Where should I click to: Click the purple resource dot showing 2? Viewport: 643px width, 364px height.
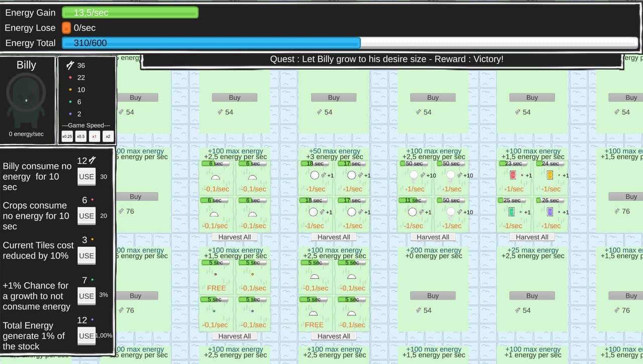(70, 114)
